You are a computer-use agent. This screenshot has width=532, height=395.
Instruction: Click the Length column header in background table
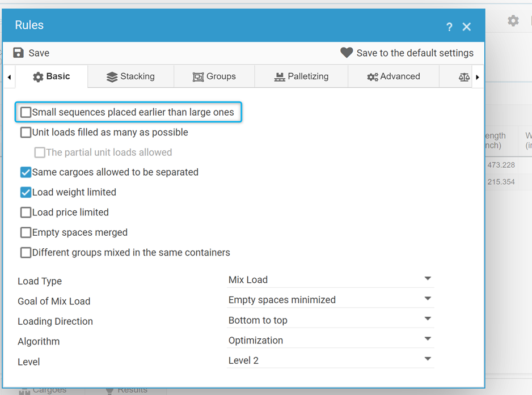(501, 141)
